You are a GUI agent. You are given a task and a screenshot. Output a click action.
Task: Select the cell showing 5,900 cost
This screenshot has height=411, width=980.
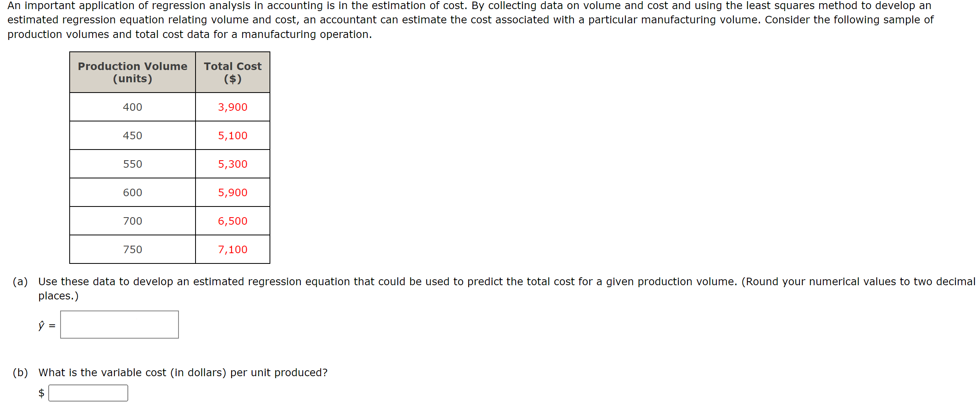point(232,192)
